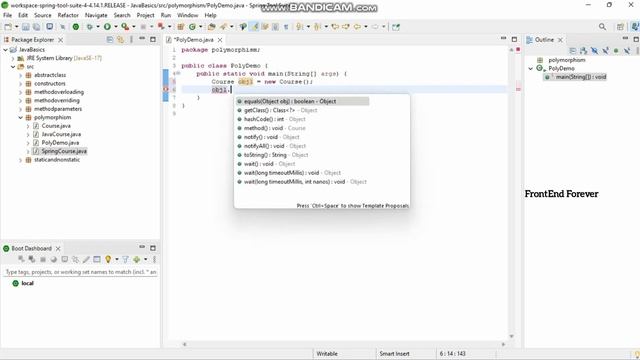Expand the JRE System Library node

(13, 58)
